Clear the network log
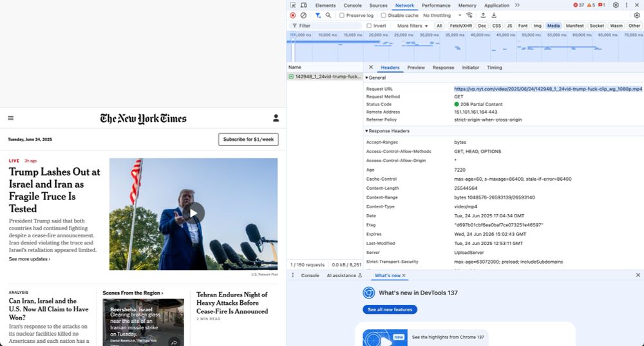Image resolution: width=644 pixels, height=346 pixels. pyautogui.click(x=303, y=15)
